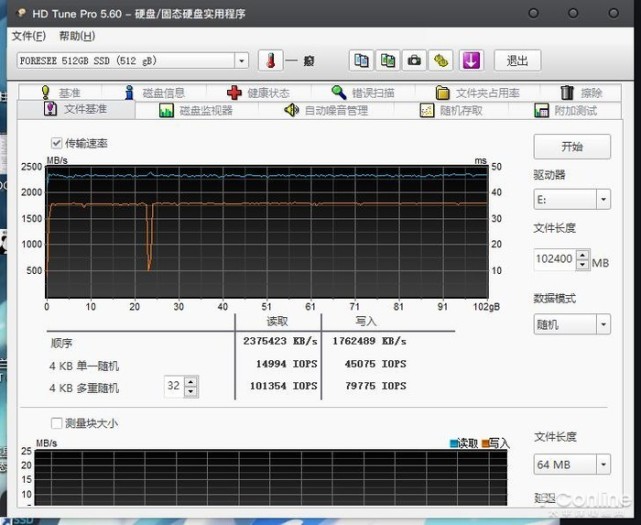Click the copy screenshot to clipboard icon

pos(388,61)
